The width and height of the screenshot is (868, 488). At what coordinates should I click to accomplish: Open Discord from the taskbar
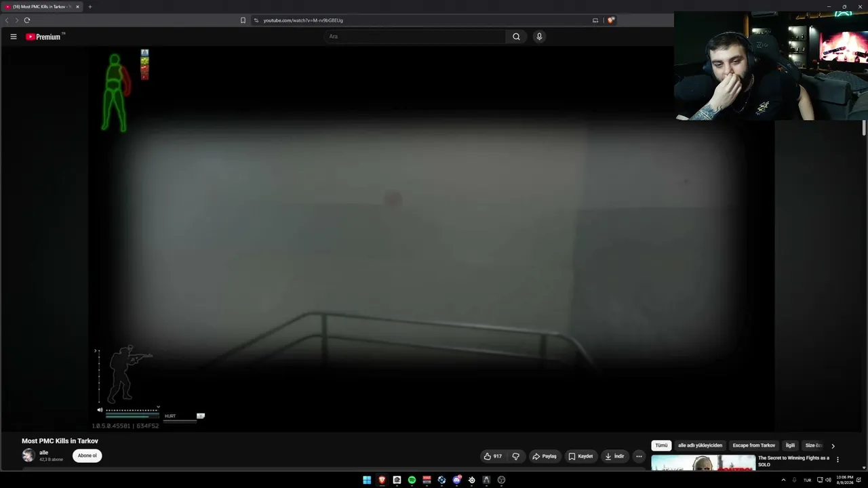[x=456, y=480]
